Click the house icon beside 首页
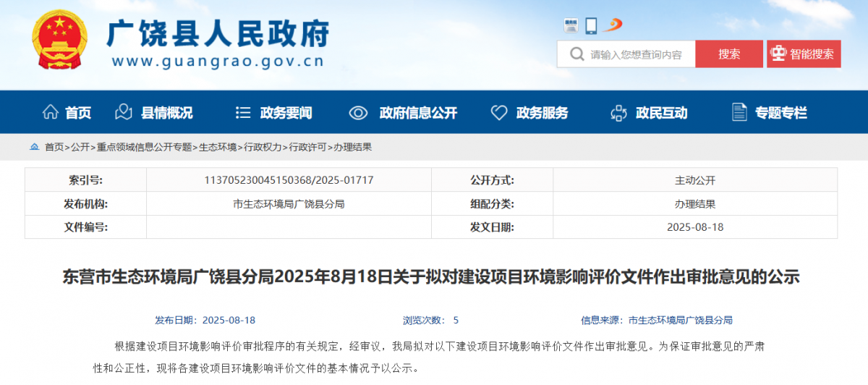 pos(50,113)
